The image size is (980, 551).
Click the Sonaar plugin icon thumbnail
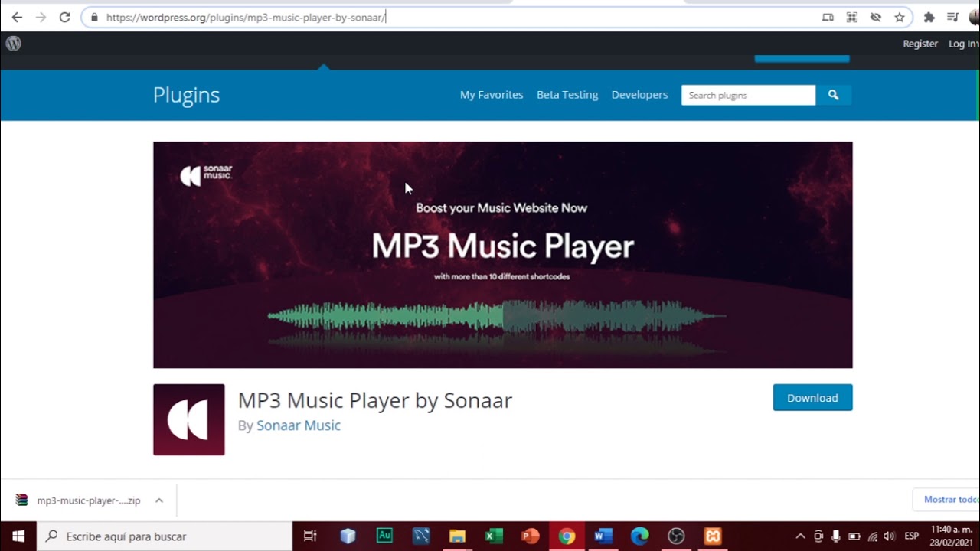(188, 419)
